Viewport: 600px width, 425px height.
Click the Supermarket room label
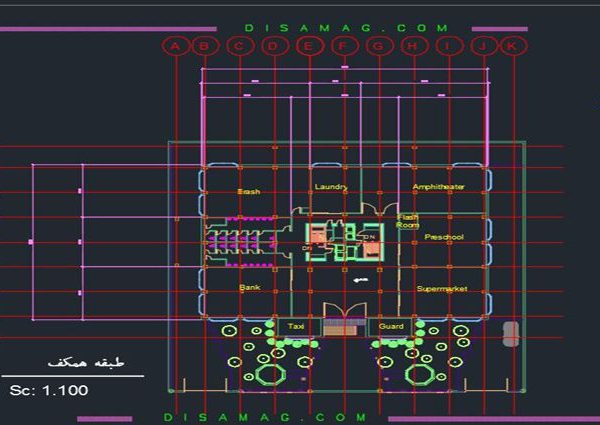pyautogui.click(x=441, y=289)
